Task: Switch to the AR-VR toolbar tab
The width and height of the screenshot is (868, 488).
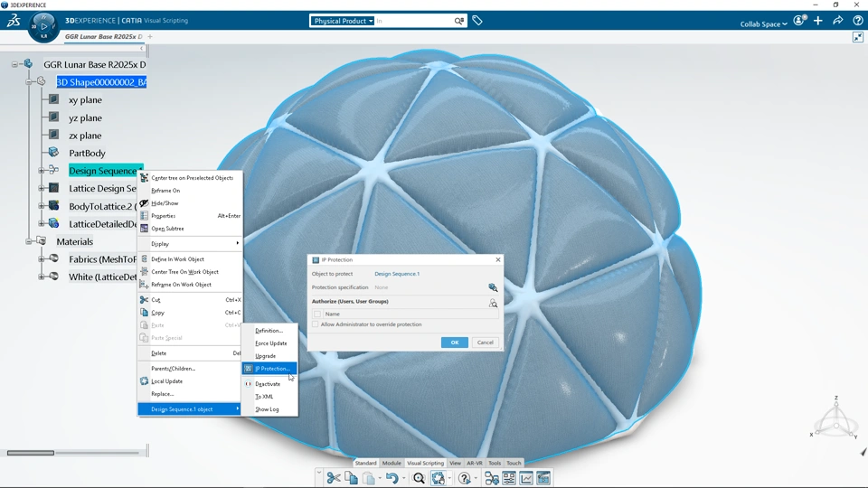Action: tap(475, 463)
